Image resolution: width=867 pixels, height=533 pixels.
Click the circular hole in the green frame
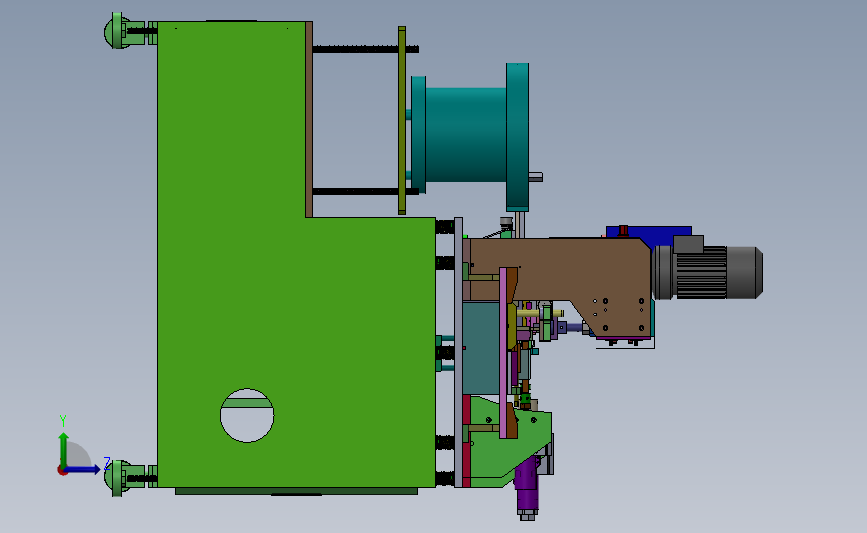(247, 416)
